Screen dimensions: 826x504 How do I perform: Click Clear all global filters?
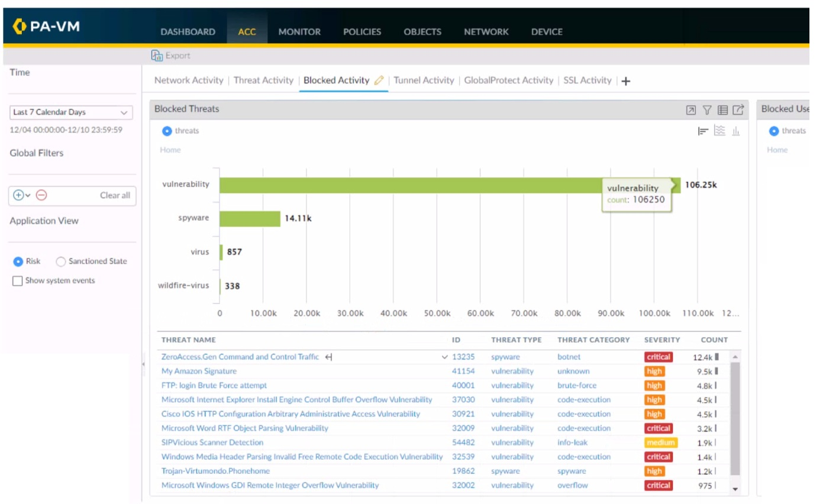[115, 195]
